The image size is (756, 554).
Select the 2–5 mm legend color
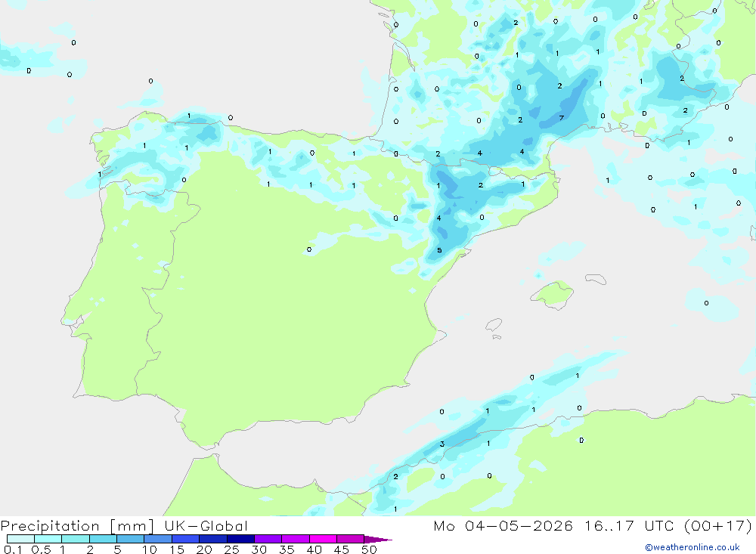point(103,539)
